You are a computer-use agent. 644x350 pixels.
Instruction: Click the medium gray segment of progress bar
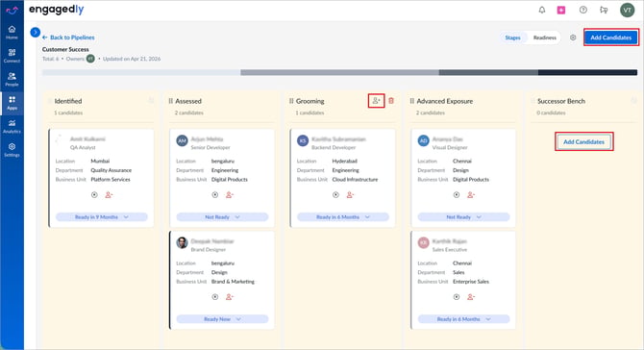(x=339, y=72)
